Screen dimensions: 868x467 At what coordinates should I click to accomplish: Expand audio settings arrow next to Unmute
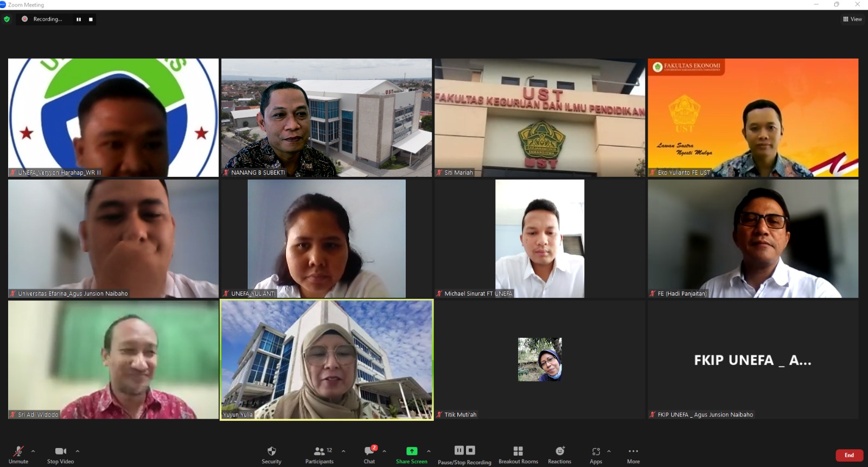(x=33, y=451)
